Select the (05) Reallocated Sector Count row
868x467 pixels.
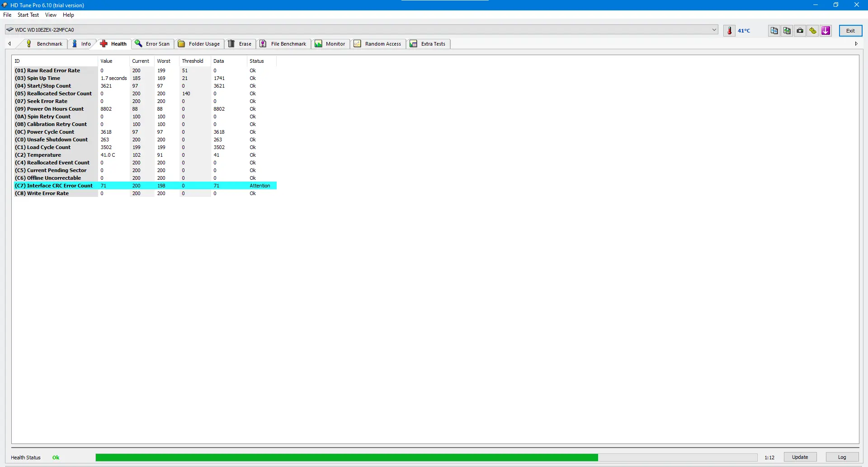point(145,93)
